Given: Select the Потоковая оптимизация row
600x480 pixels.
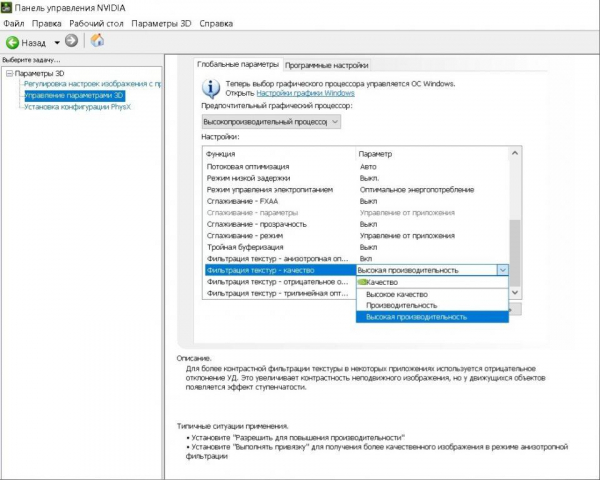Looking at the screenshot, I should [357, 167].
